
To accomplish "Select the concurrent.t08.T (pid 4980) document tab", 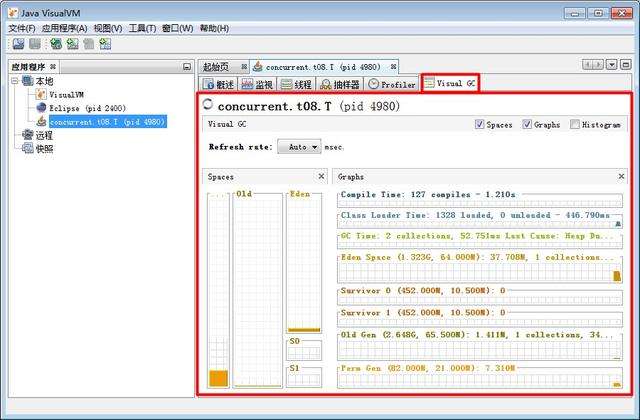I will (x=323, y=67).
